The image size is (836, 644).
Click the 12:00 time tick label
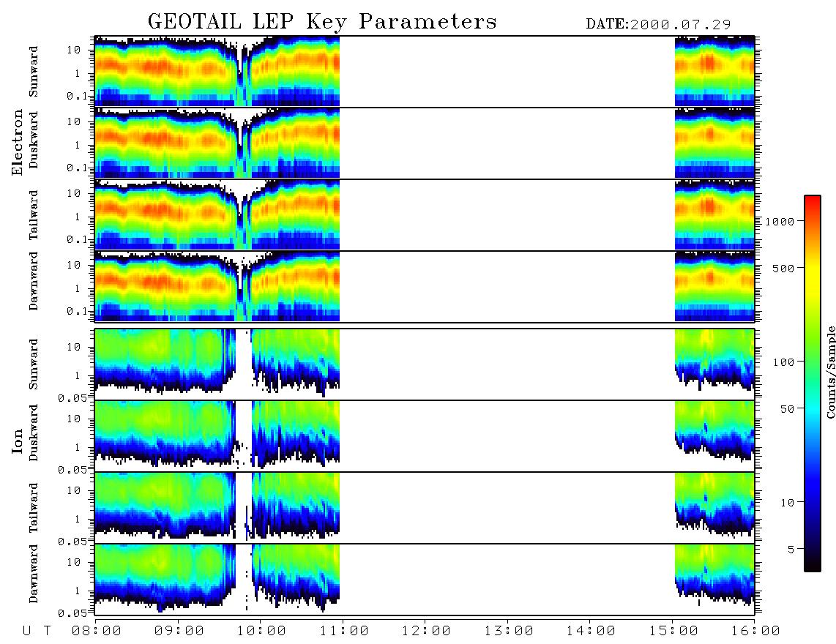point(426,631)
